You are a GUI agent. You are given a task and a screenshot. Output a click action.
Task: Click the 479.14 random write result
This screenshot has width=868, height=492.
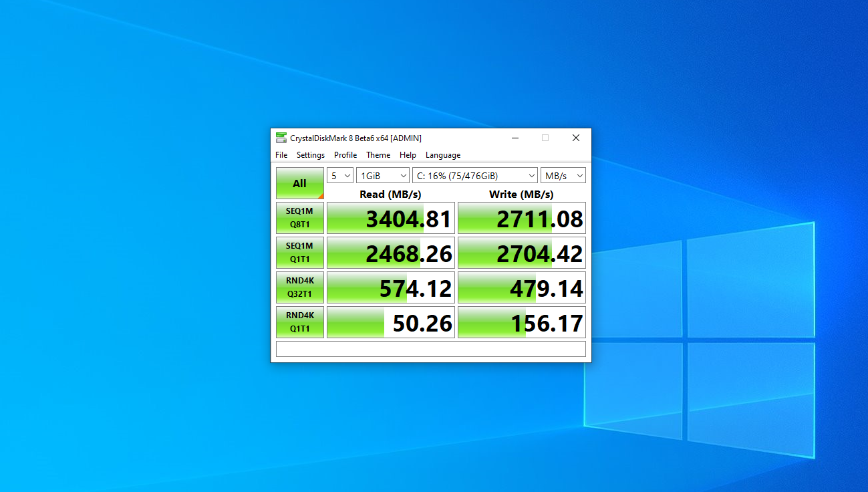[522, 287]
